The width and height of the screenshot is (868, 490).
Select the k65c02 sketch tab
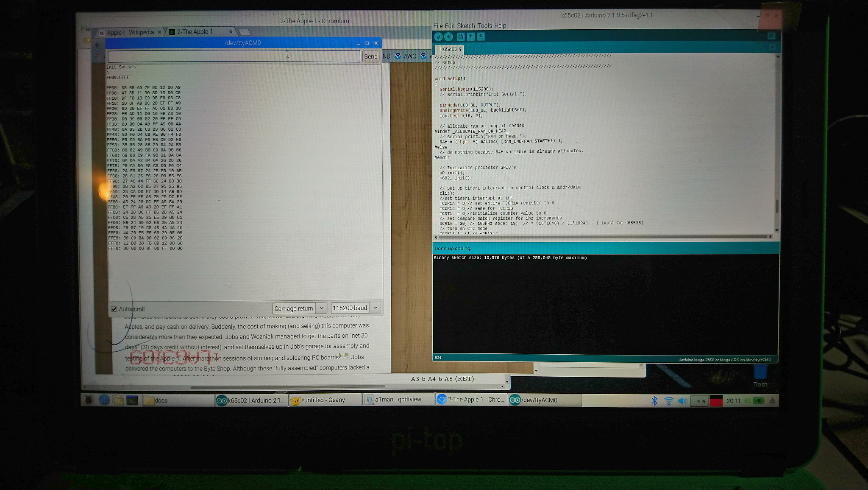(450, 49)
